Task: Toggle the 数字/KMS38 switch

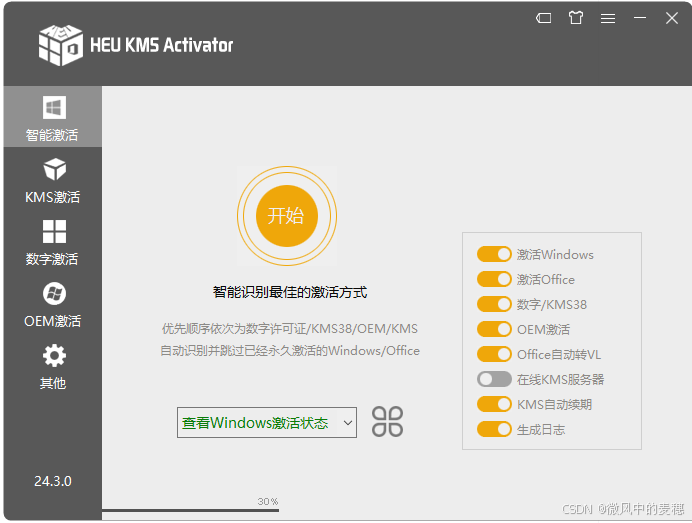Action: coord(494,304)
